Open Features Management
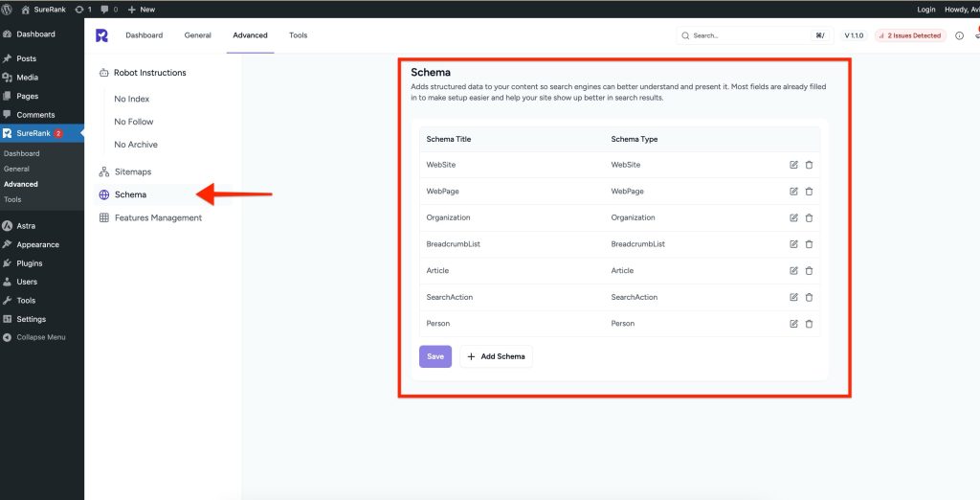Viewport: 980px width, 500px height. (x=150, y=217)
